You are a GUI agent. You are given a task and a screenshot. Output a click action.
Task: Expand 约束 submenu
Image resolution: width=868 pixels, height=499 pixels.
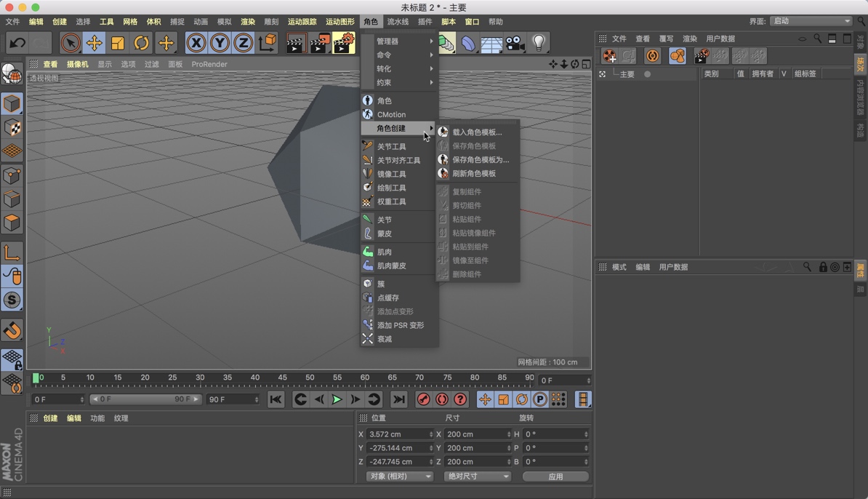pos(399,82)
